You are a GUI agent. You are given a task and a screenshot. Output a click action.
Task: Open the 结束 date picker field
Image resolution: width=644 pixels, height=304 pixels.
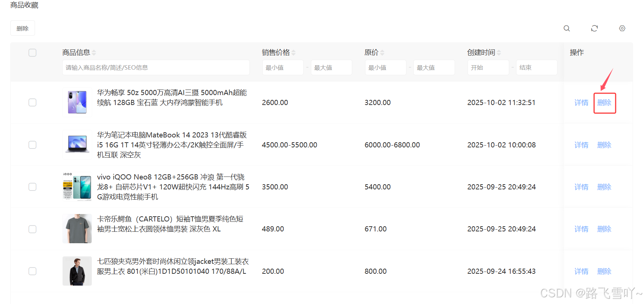(x=536, y=67)
